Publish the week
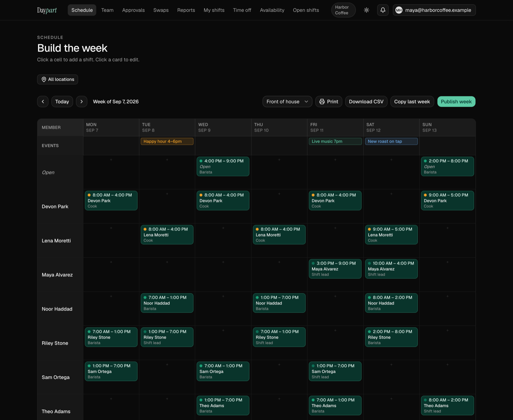Viewport: 513px width, 420px height. point(456,102)
